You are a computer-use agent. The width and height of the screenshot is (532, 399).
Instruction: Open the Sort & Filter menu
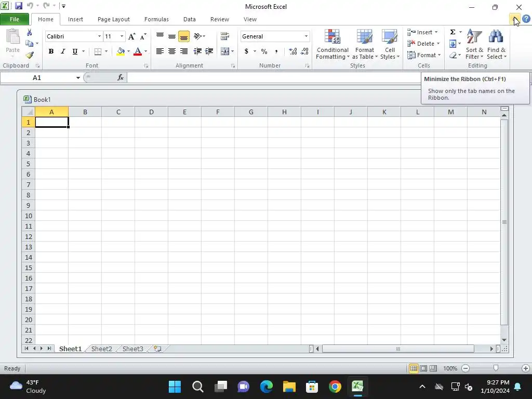[474, 45]
